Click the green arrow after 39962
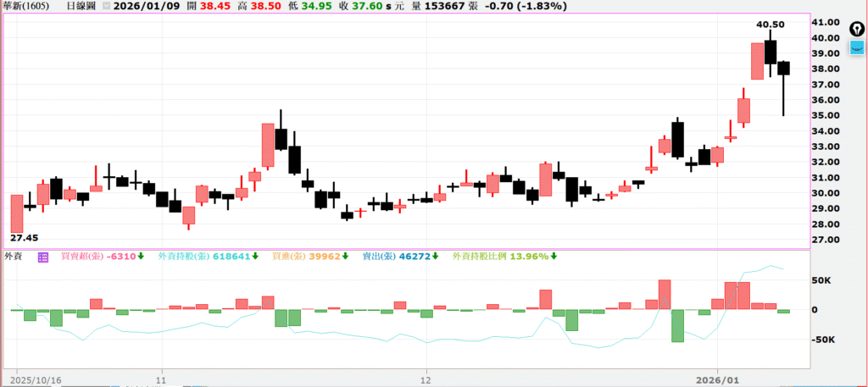This screenshot has width=868, height=387. [349, 256]
